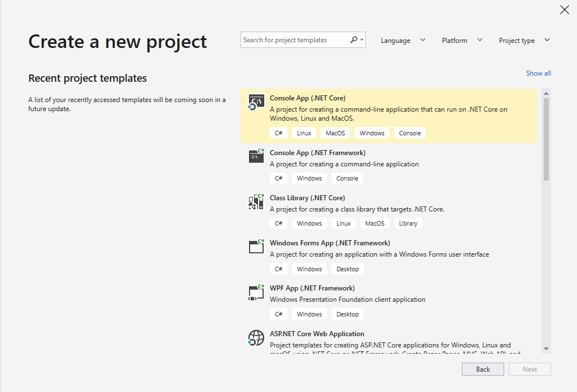Click the search magnifier icon

pyautogui.click(x=353, y=39)
